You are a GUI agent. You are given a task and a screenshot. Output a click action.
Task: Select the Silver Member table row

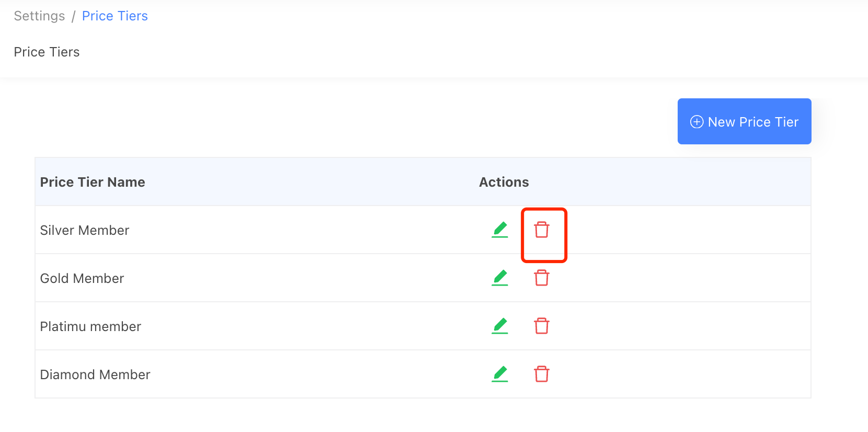tap(85, 230)
